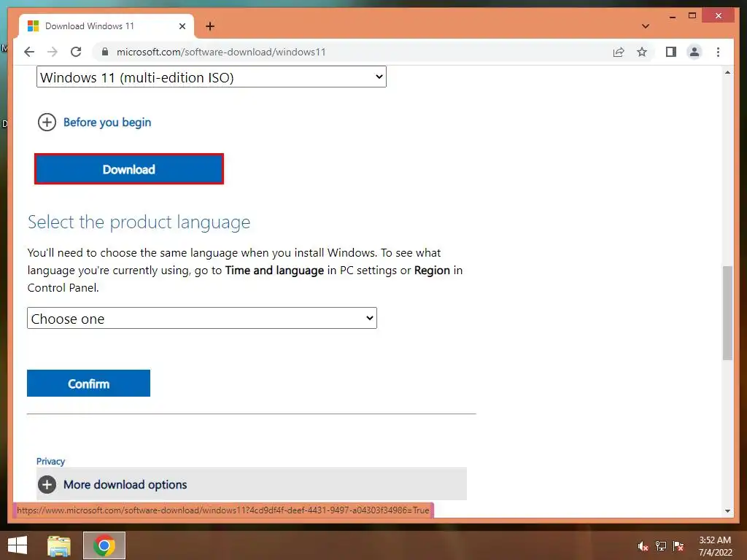Click the scrollbar up arrow

click(727, 72)
